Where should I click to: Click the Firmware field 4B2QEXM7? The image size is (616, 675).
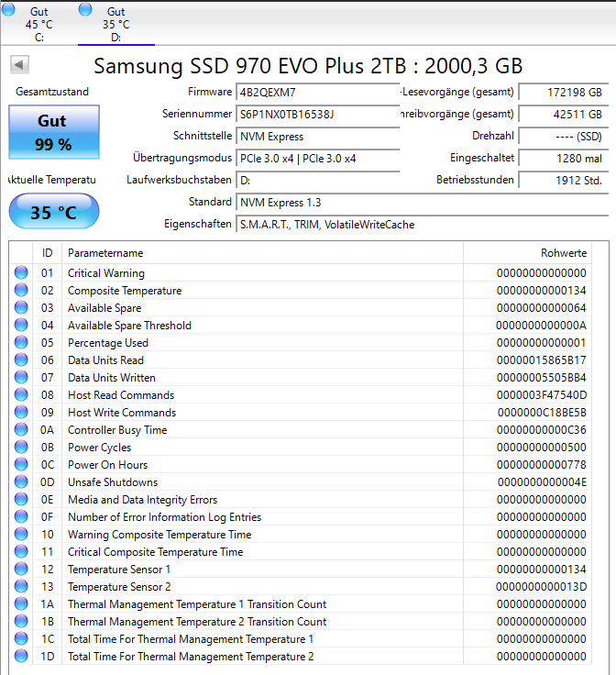tap(317, 92)
